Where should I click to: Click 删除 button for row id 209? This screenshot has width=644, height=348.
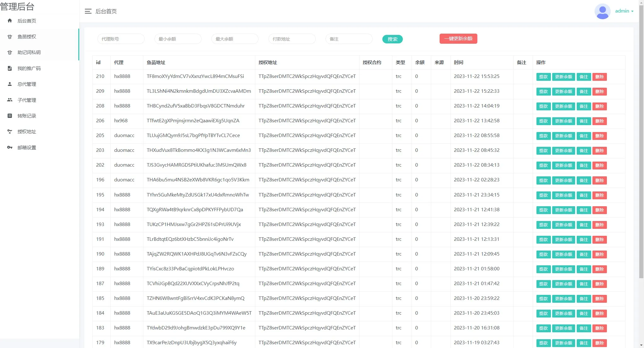599,91
